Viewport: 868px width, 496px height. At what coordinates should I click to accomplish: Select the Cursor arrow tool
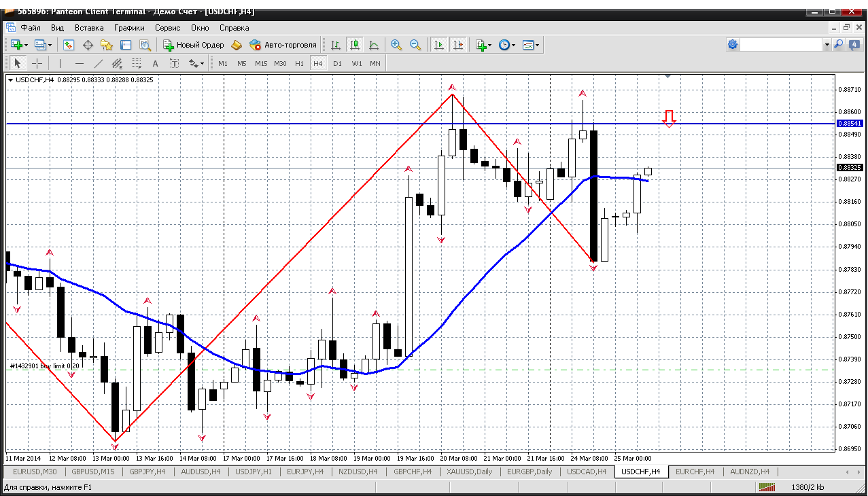coord(18,63)
